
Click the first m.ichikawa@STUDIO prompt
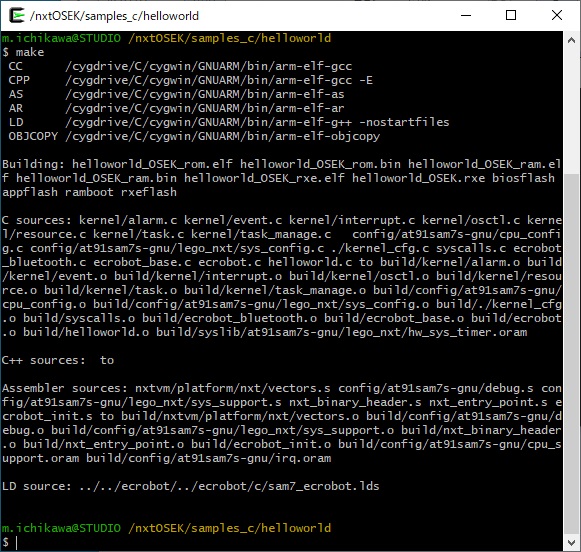click(x=62, y=38)
